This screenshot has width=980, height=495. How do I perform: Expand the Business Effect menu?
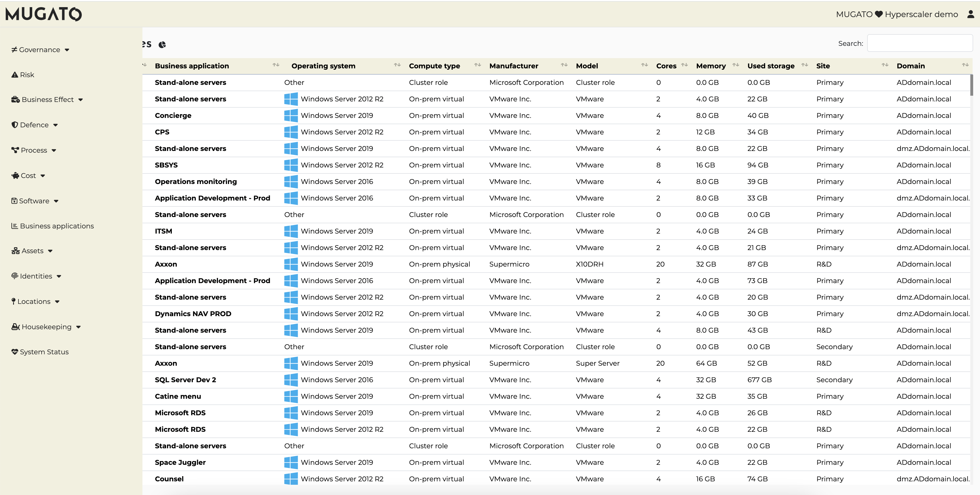click(81, 100)
